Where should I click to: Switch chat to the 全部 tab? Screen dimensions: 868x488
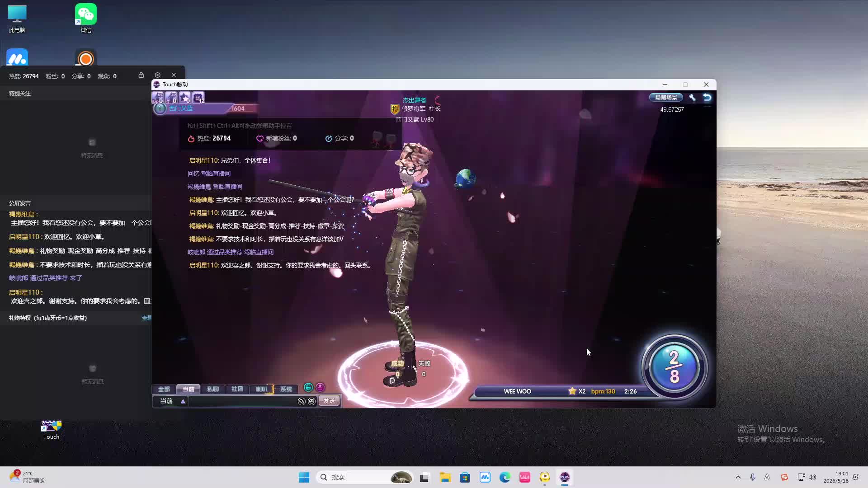tap(164, 389)
